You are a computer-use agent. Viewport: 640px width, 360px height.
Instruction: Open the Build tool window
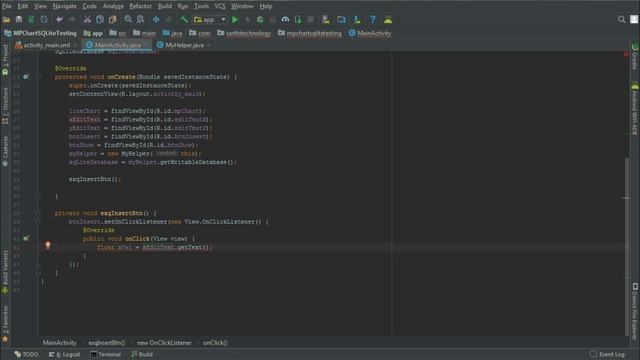[x=142, y=354]
